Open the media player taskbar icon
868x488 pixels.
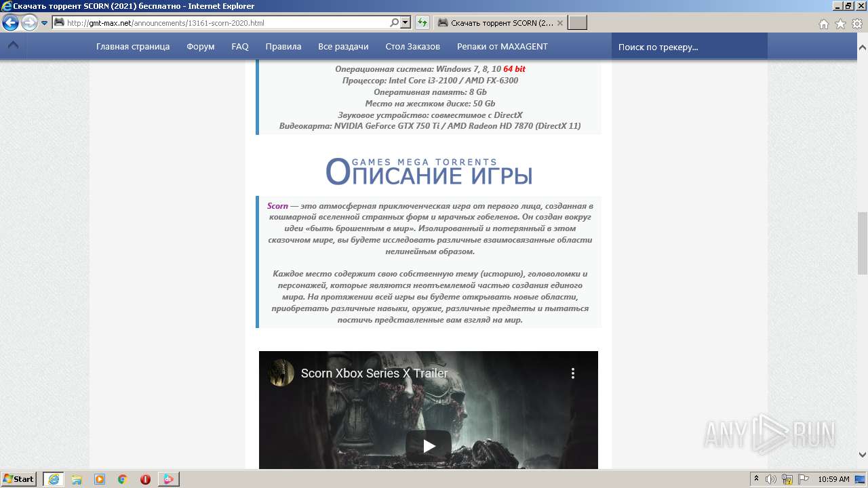[x=100, y=479]
